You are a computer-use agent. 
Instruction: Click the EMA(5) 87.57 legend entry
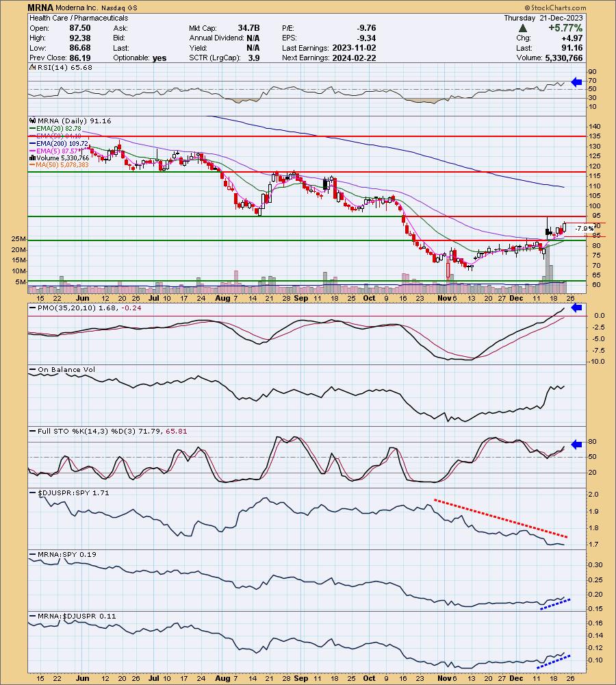[57, 151]
